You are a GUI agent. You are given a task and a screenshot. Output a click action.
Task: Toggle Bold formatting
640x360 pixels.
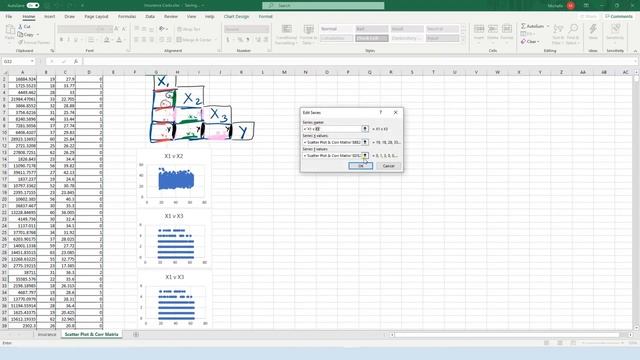tap(61, 40)
